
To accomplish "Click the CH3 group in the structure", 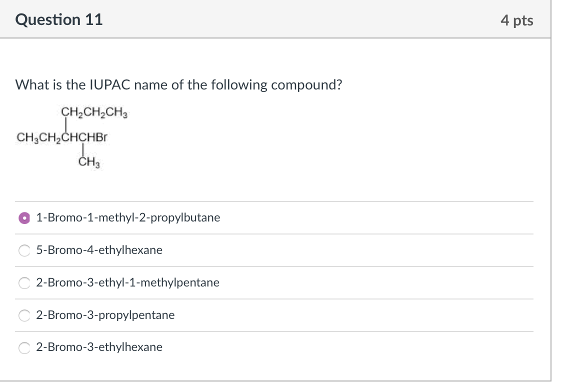I will tap(88, 161).
